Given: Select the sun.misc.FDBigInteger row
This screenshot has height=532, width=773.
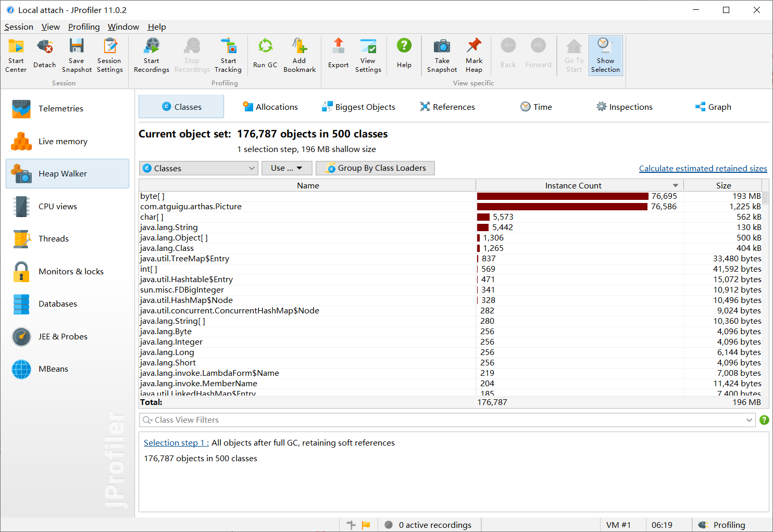Looking at the screenshot, I should (x=451, y=290).
